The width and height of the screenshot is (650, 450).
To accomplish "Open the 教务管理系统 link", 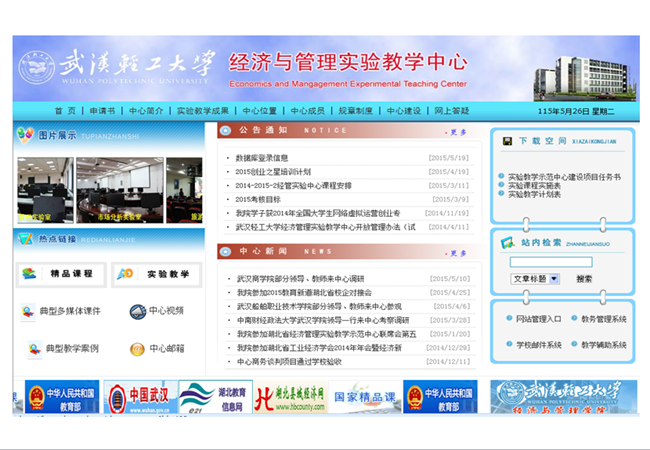I will tap(603, 319).
